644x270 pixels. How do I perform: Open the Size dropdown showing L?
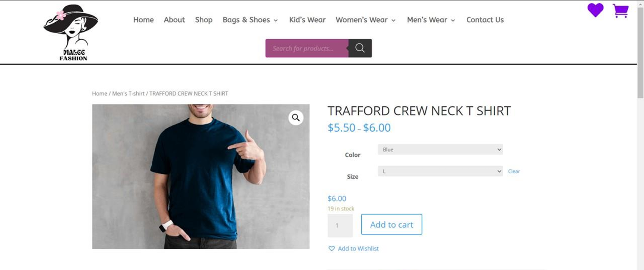pyautogui.click(x=440, y=171)
